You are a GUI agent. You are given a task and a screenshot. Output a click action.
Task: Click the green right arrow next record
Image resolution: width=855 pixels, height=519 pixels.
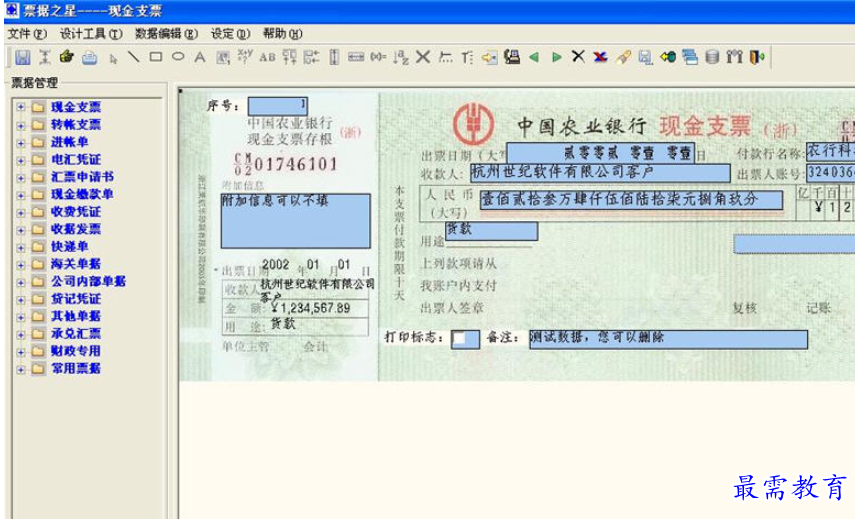coord(556,57)
